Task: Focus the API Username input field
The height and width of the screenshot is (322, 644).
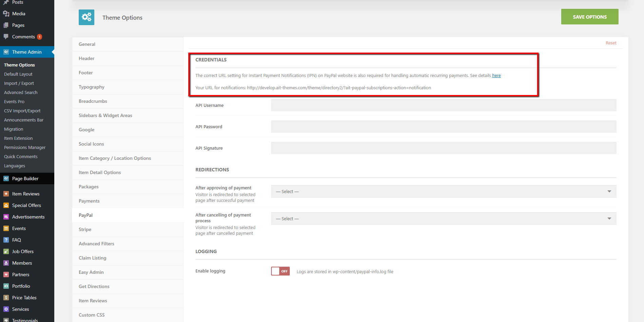Action: (443, 105)
